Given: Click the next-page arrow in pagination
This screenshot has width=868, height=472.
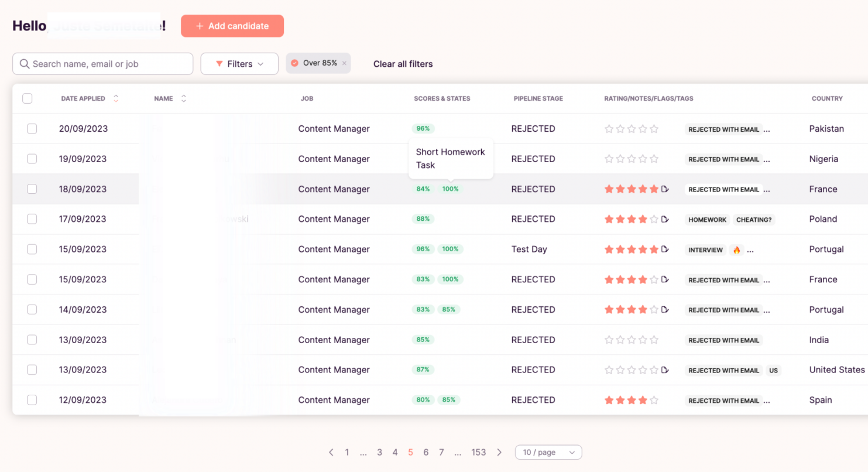Looking at the screenshot, I should [x=499, y=452].
